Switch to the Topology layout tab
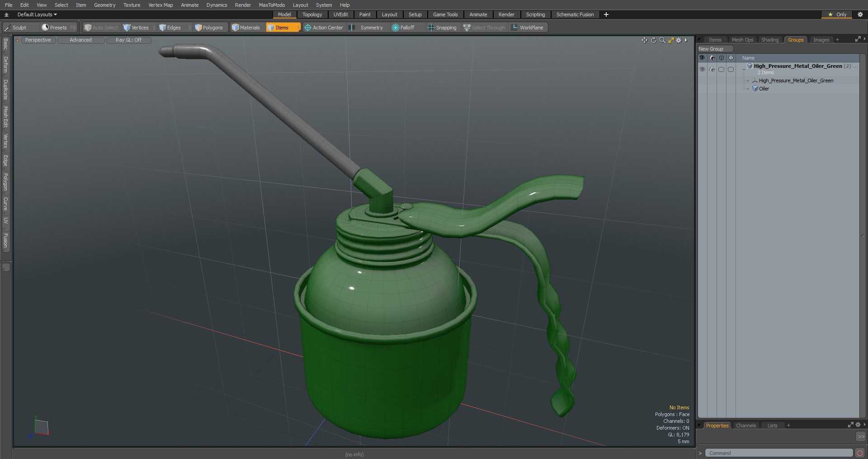The width and height of the screenshot is (868, 459). 312,14
